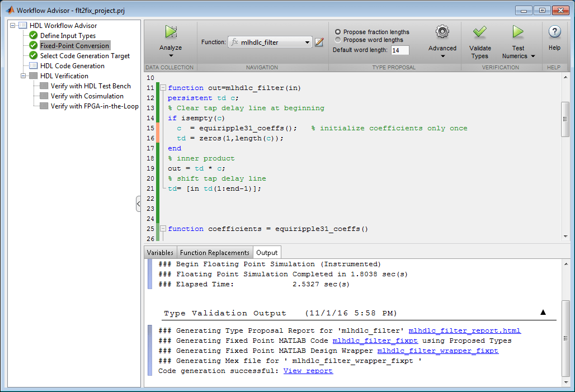The height and width of the screenshot is (392, 575).
Task: Click the Analyze play icon
Action: [x=171, y=32]
